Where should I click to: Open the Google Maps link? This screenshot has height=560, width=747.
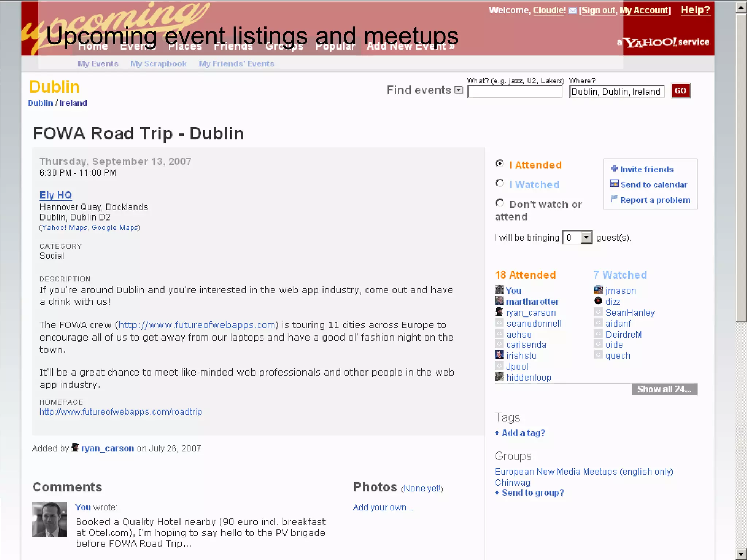115,227
